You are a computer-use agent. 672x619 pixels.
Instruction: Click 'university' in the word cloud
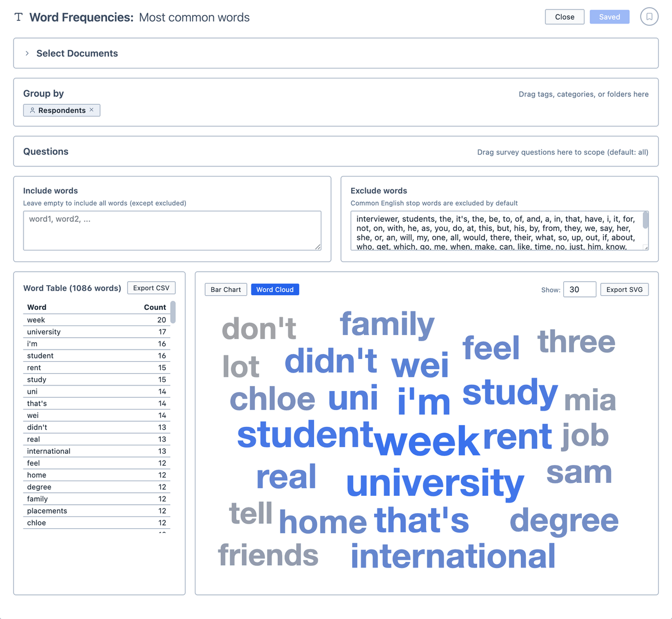click(x=435, y=483)
